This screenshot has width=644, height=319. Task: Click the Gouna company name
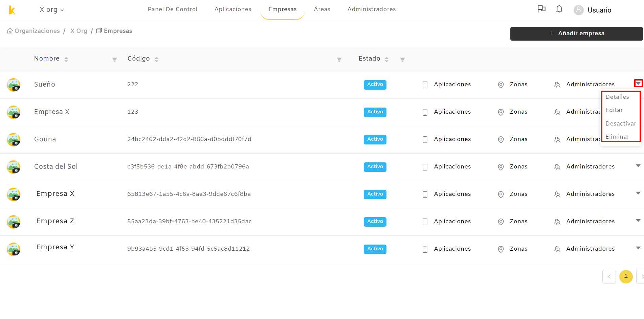click(45, 139)
